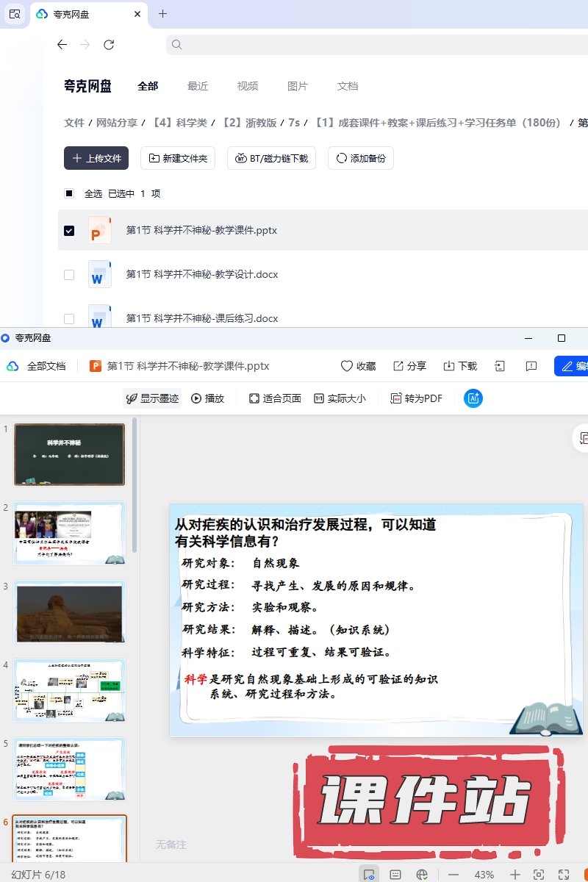Reload the page with the refresh icon
This screenshot has height=882, width=588.
point(109,45)
